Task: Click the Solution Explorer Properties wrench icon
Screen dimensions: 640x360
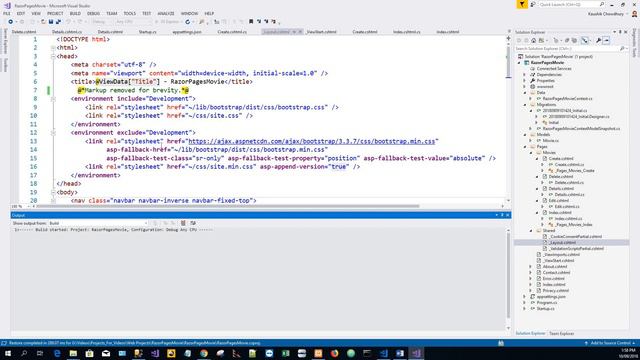Action: 598,40
